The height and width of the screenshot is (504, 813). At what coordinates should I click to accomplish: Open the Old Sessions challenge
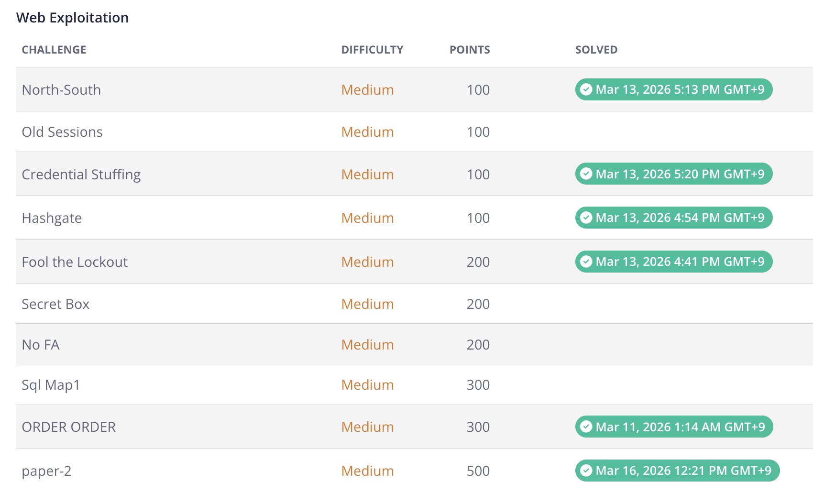[x=62, y=132]
